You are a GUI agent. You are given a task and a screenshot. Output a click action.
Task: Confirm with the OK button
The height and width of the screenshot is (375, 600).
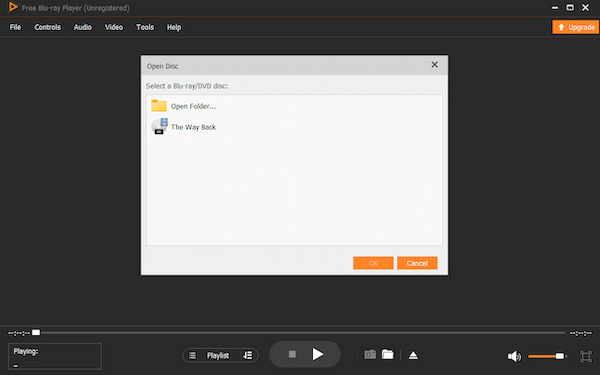[x=373, y=263]
